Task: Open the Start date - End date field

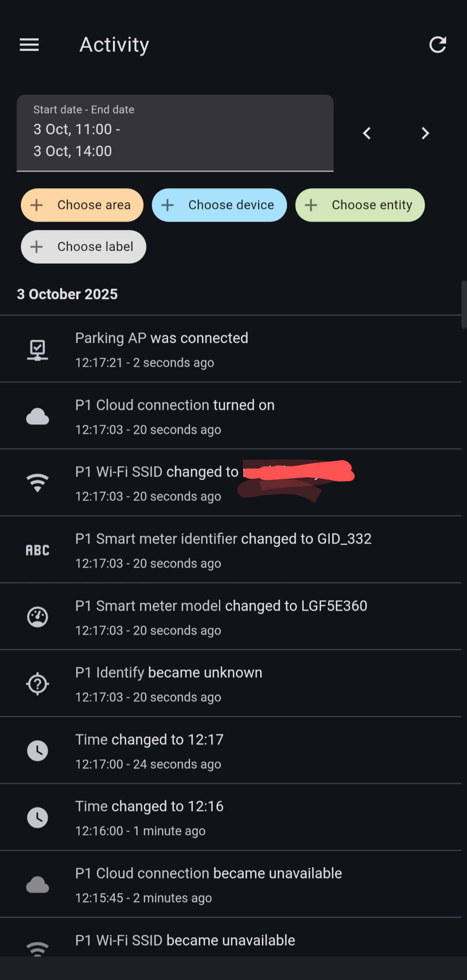Action: (175, 133)
